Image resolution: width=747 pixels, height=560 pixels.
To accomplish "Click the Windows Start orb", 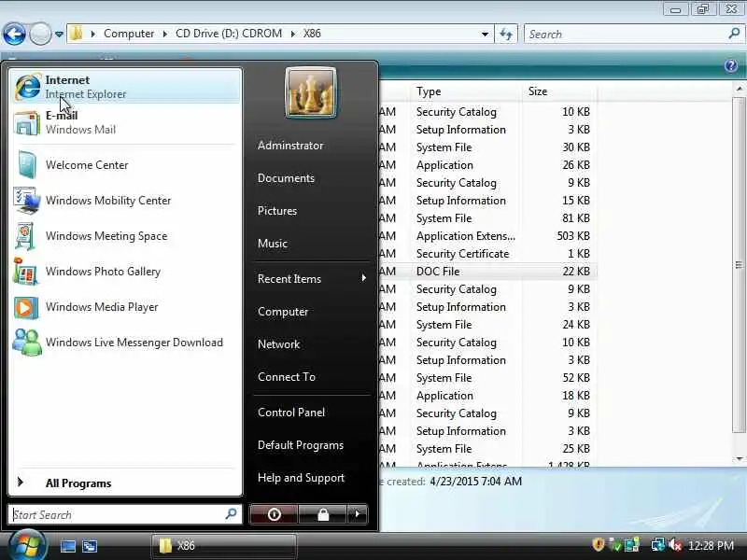I will pos(27,545).
